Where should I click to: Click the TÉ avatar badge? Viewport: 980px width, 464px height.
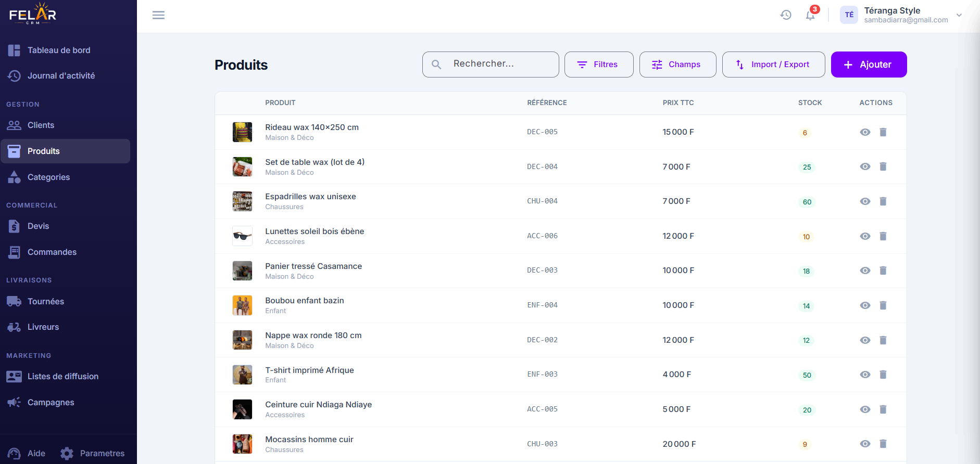click(x=849, y=15)
